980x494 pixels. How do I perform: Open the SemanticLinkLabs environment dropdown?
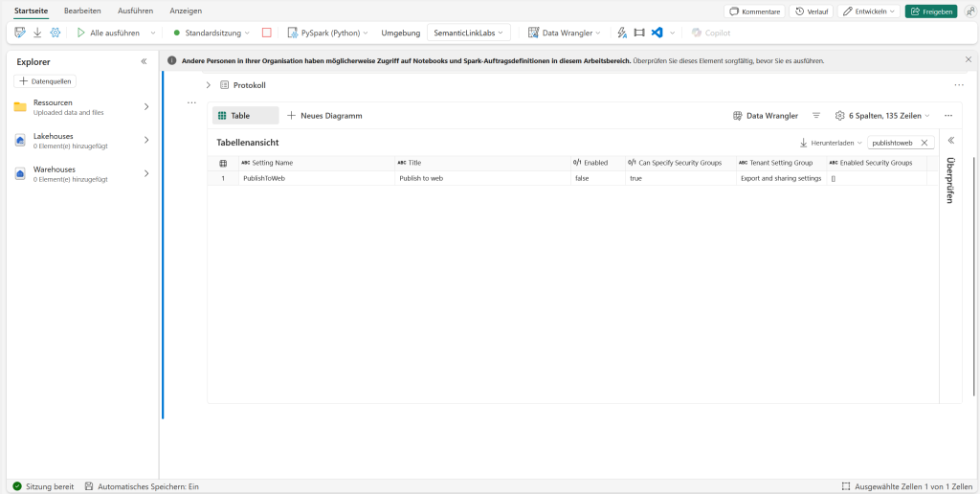[469, 33]
